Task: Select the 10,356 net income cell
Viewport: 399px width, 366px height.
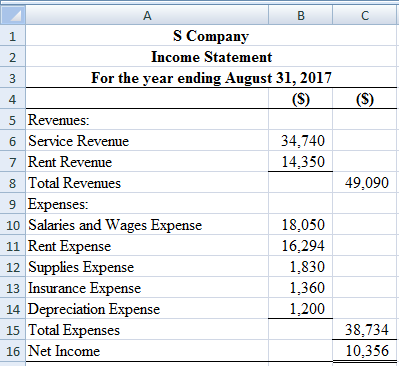Action: [365, 351]
